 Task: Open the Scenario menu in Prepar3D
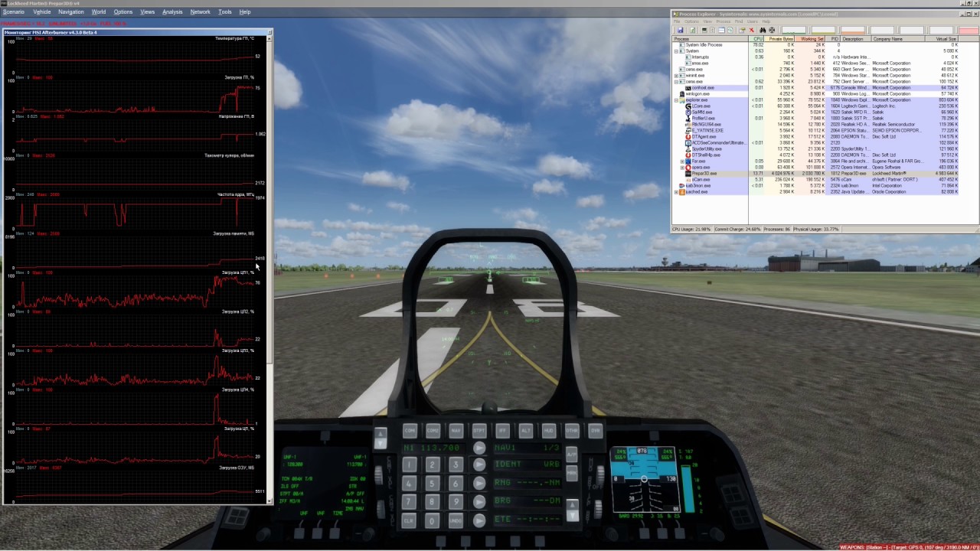[x=13, y=11]
